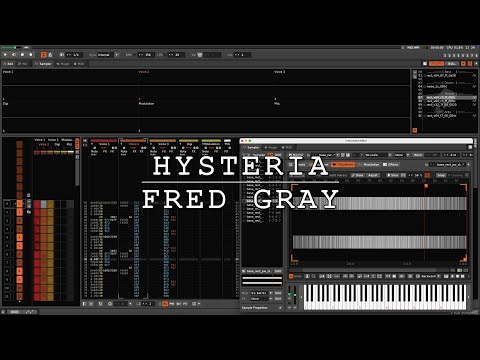The width and height of the screenshot is (480, 360).
Task: Click the Draw button above waveform
Action: [358, 175]
